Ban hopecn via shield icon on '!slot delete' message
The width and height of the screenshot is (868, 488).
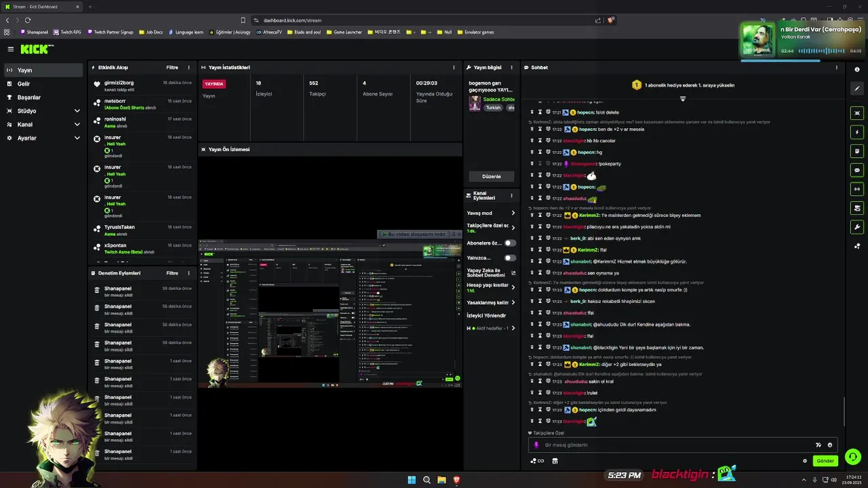tap(548, 112)
